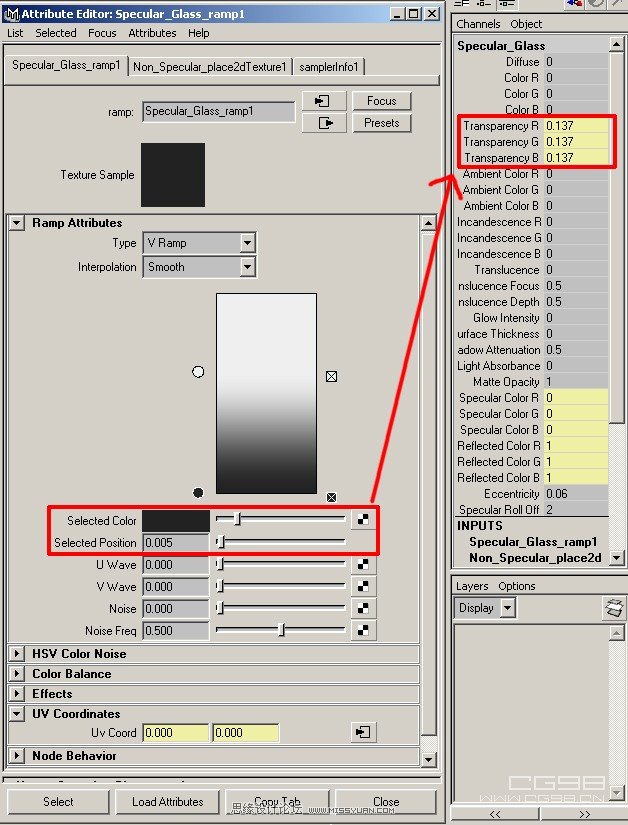Click checker map icon next to Selected Color
628x825 pixels.
pos(364,520)
